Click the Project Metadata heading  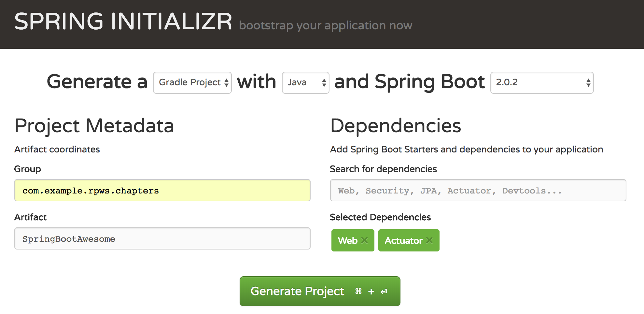(94, 126)
